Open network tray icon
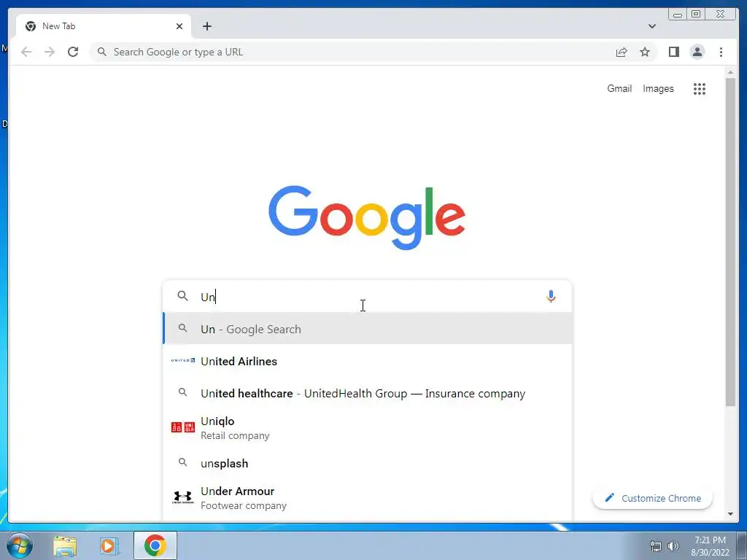 (x=656, y=546)
